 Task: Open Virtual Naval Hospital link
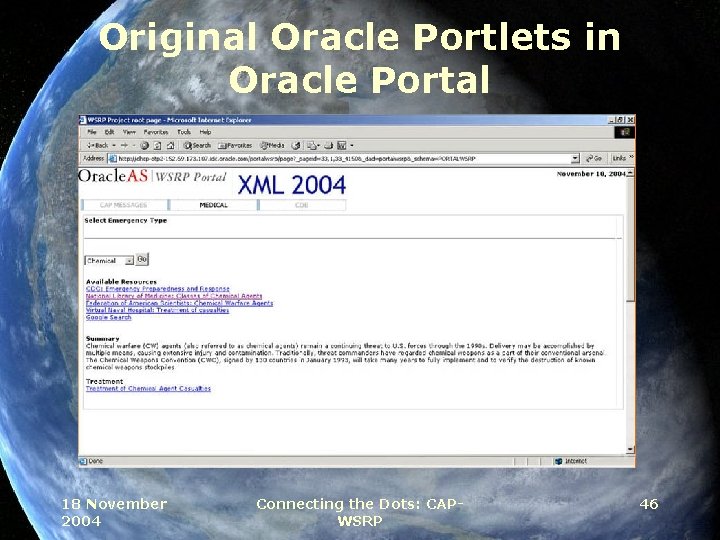click(158, 310)
